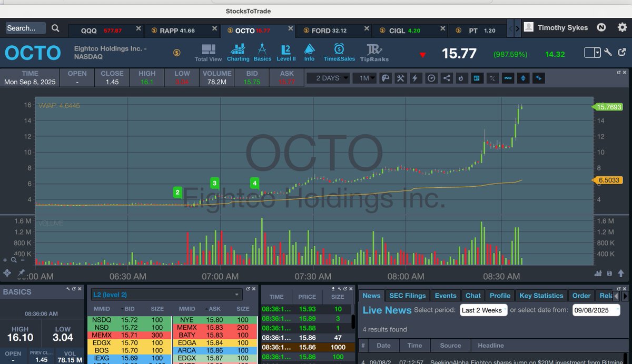This screenshot has height=364, width=632.
Task: Click the green 15.7693 price axis label
Action: pos(608,107)
